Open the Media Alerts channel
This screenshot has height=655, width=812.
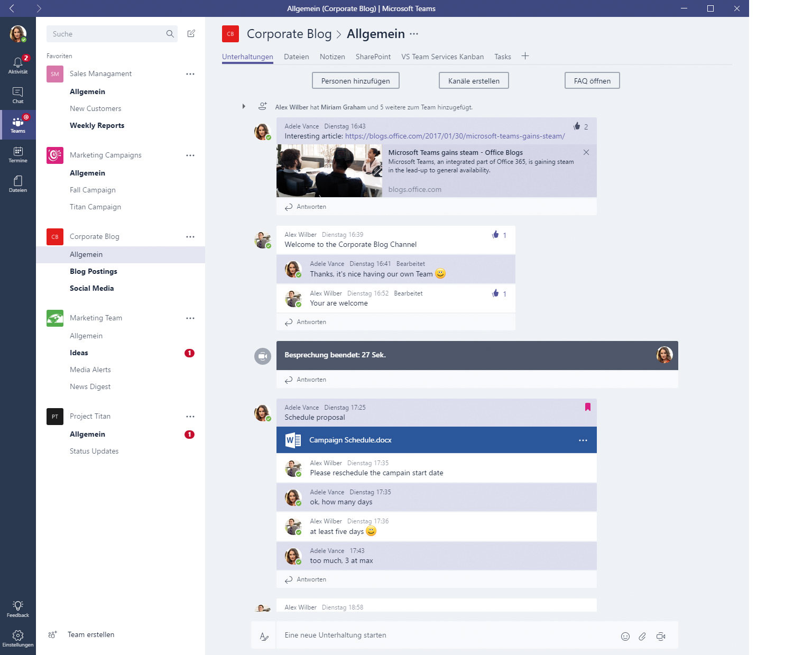pos(90,370)
